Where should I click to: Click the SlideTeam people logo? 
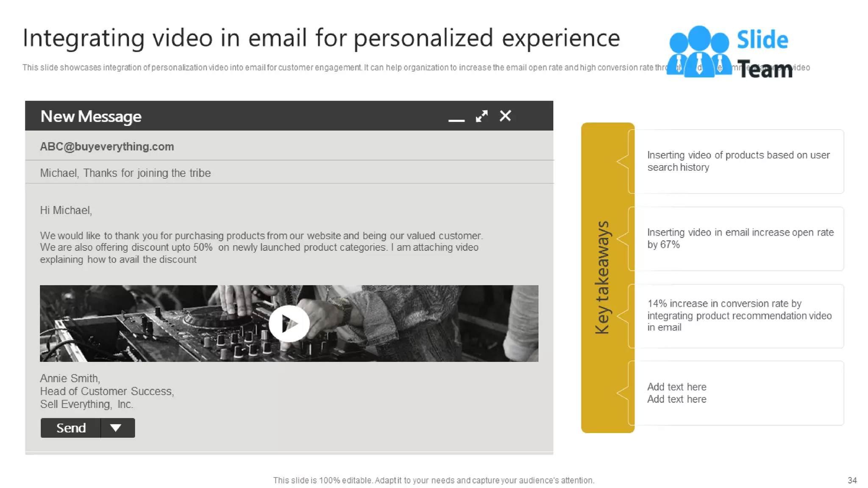699,52
